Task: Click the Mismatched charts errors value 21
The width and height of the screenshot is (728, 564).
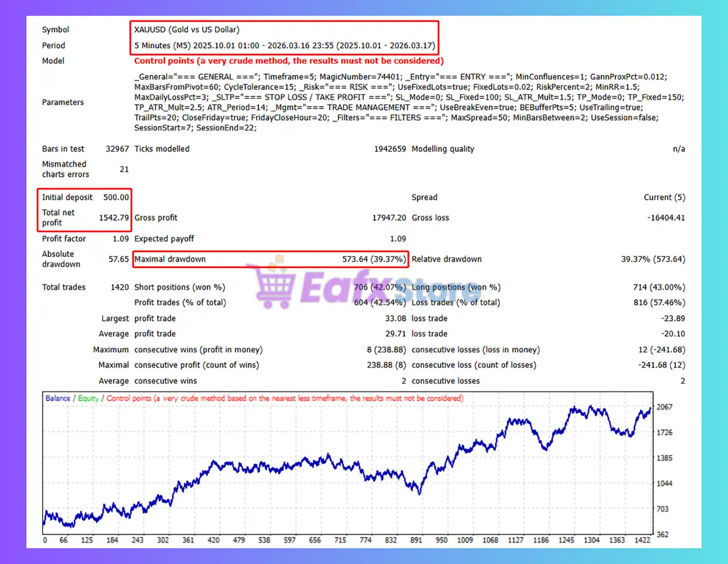Action: click(x=124, y=169)
